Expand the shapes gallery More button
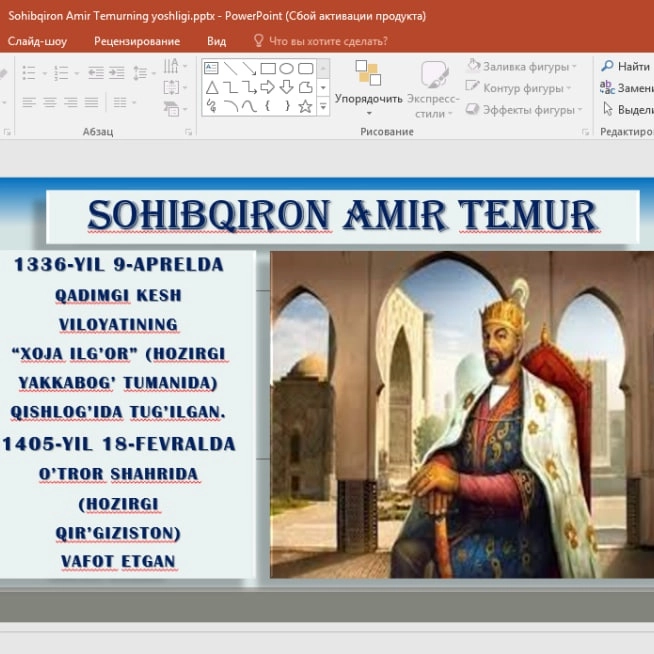Screen dimensions: 654x654 click(x=324, y=106)
